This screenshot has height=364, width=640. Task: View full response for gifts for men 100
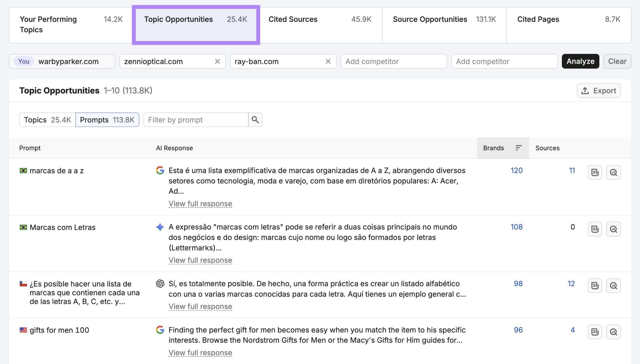pyautogui.click(x=200, y=353)
